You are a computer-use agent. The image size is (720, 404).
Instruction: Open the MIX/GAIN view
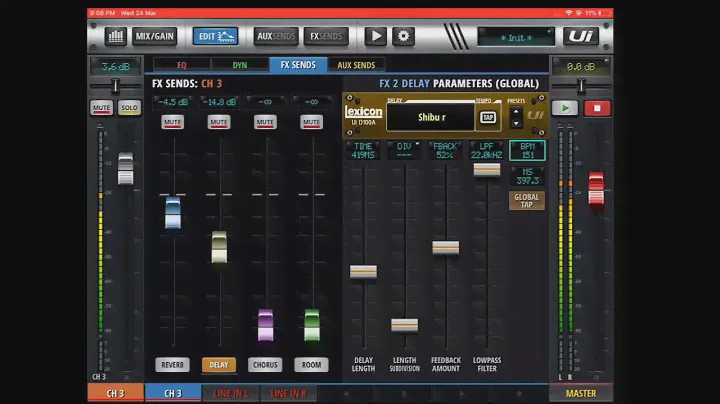[x=155, y=37]
